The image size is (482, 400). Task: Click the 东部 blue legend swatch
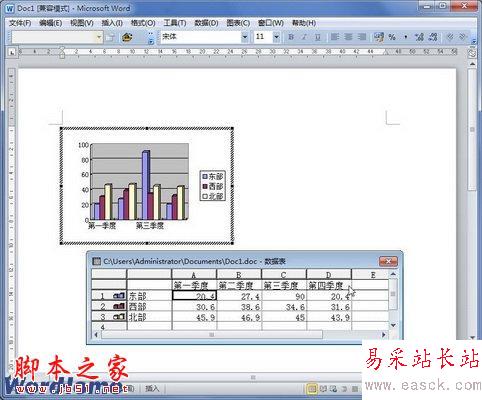205,176
